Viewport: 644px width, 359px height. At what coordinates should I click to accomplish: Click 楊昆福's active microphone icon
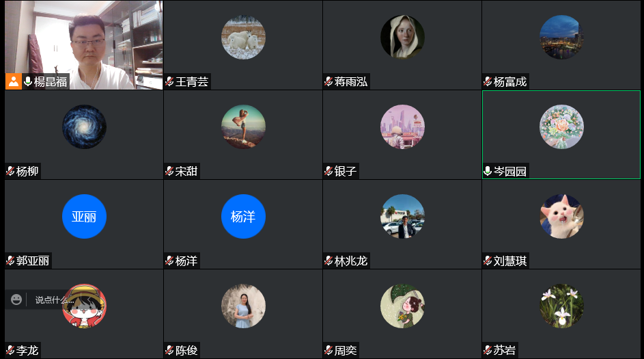(x=28, y=81)
